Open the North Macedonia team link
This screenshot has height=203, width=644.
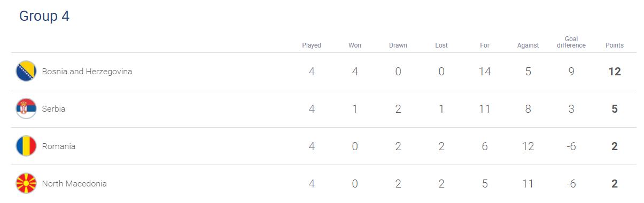pyautogui.click(x=74, y=184)
